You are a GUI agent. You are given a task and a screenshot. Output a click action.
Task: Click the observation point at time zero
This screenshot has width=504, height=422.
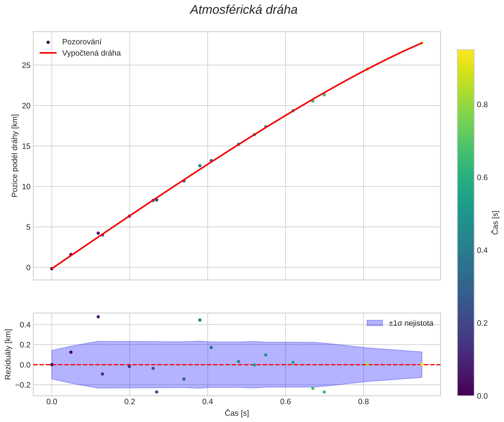pyautogui.click(x=52, y=269)
